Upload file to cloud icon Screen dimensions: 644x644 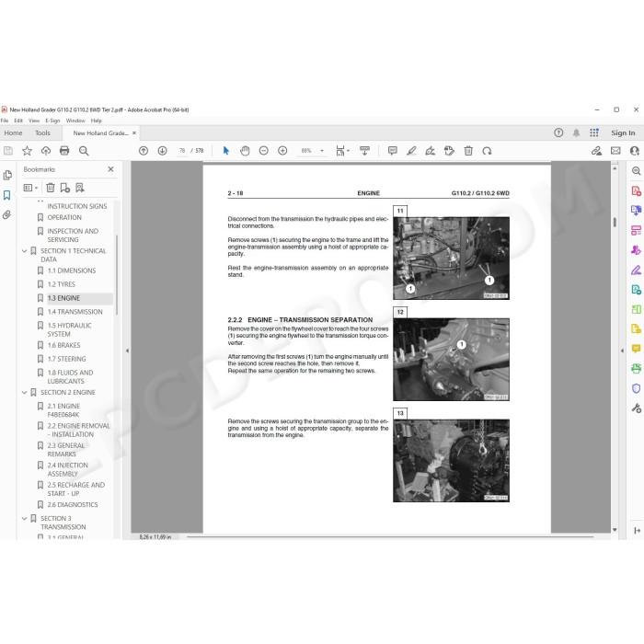coord(46,151)
